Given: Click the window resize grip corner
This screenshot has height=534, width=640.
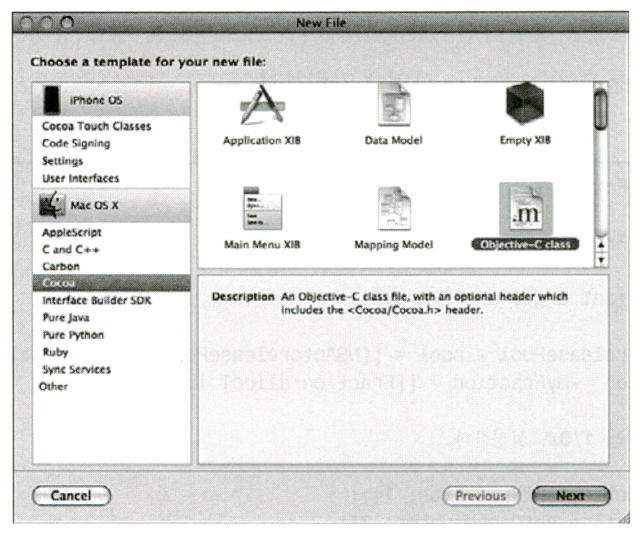Looking at the screenshot, I should pyautogui.click(x=624, y=518).
